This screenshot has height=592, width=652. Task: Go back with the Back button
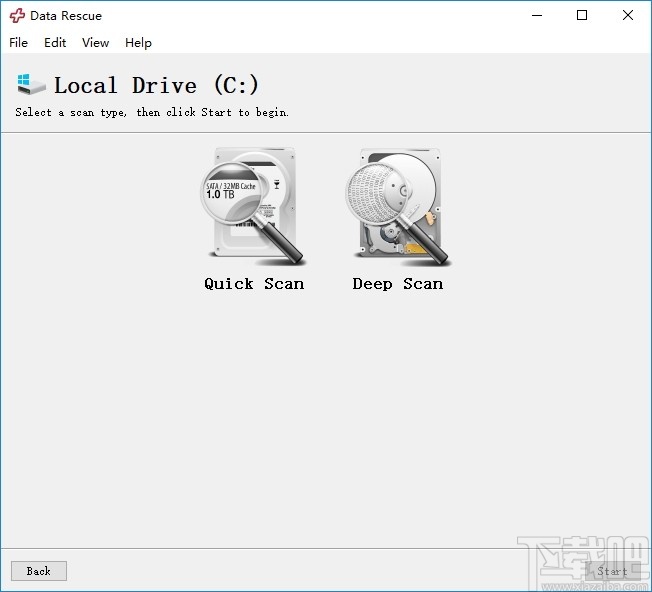(39, 571)
